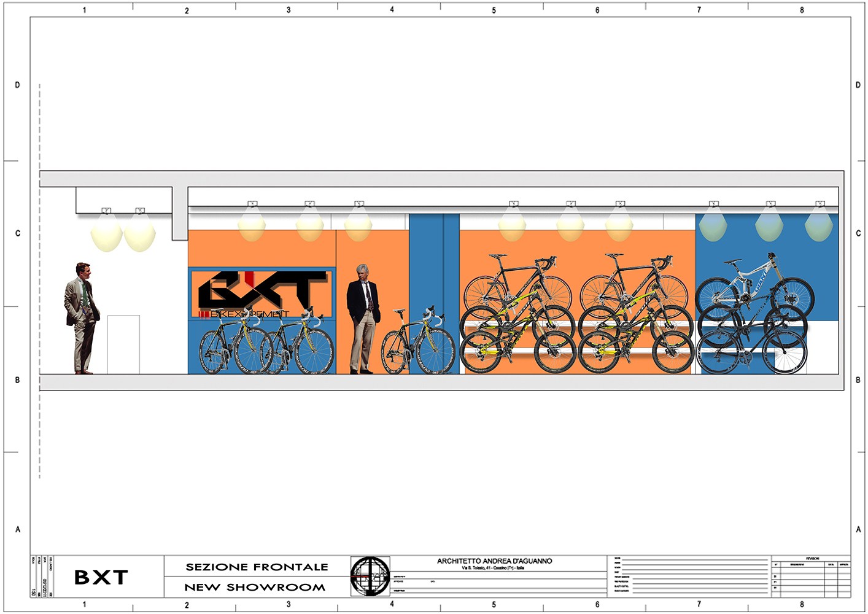Click the REVISIONI table header in title block
The image size is (868, 614).
(x=812, y=559)
